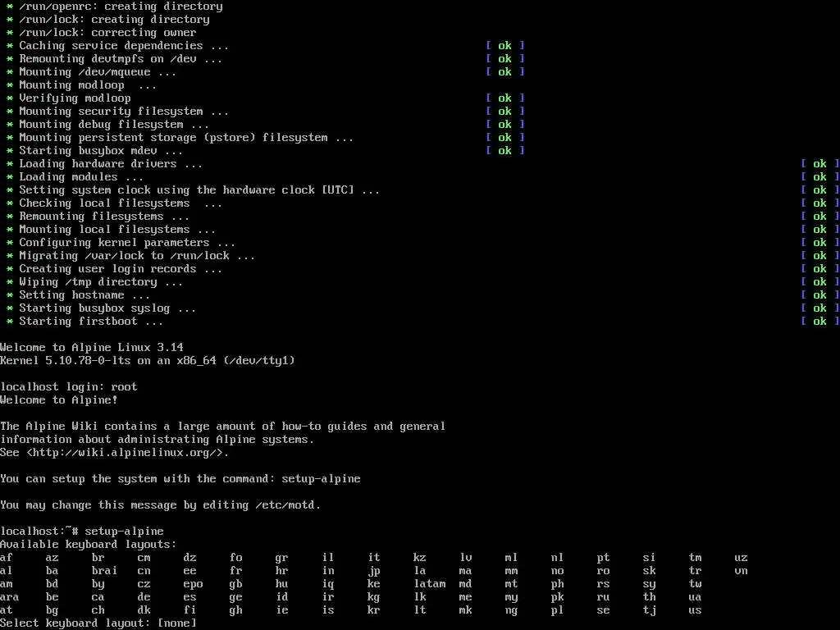This screenshot has height=630, width=840.
Task: Click 'Mounting security filesystem' message
Action: coord(124,112)
